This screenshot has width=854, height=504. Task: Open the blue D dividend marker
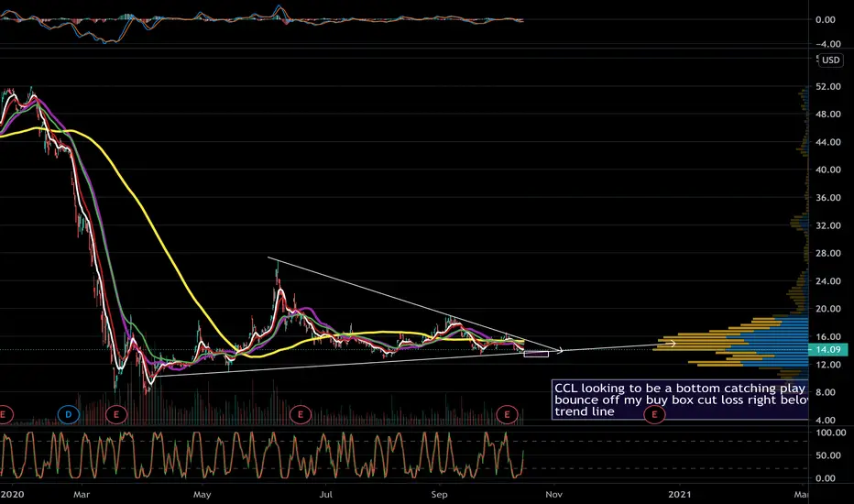click(x=69, y=414)
